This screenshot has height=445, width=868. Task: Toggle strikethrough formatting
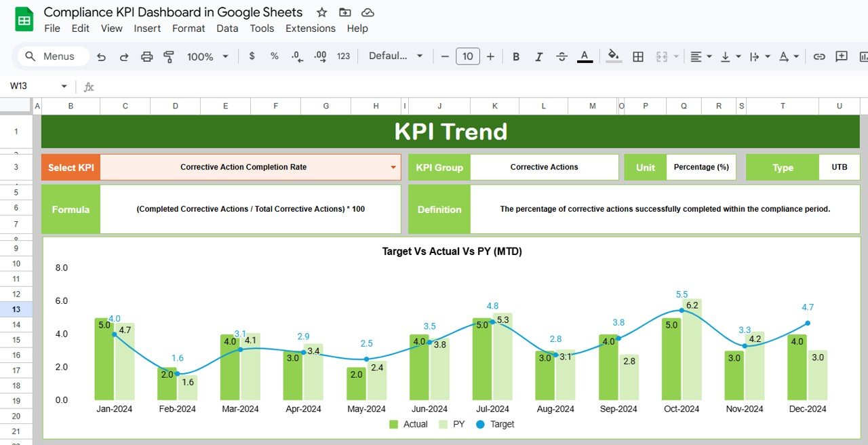561,56
